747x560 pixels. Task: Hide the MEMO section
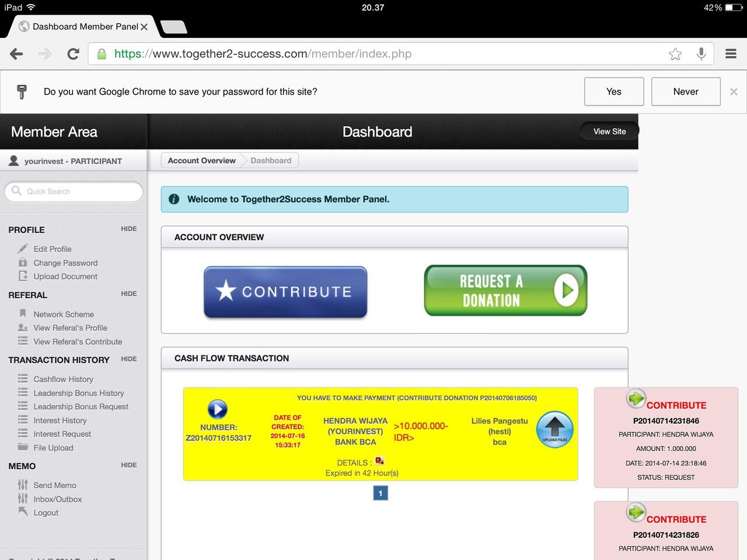click(x=129, y=466)
